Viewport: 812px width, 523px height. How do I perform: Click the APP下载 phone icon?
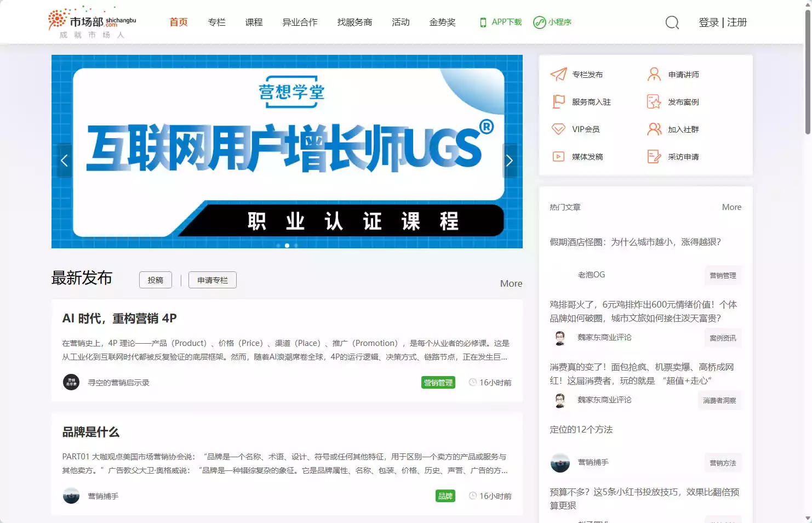point(483,22)
